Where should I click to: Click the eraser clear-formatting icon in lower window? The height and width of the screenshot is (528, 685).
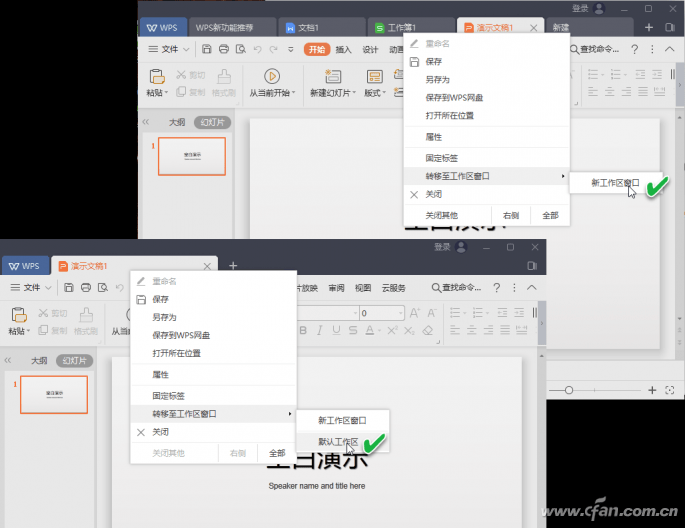pyautogui.click(x=427, y=329)
